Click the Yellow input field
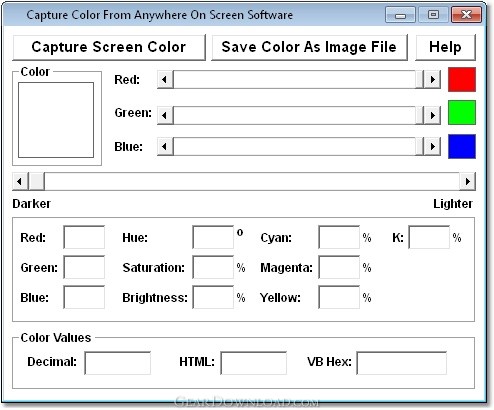494x410 pixels. 339,297
